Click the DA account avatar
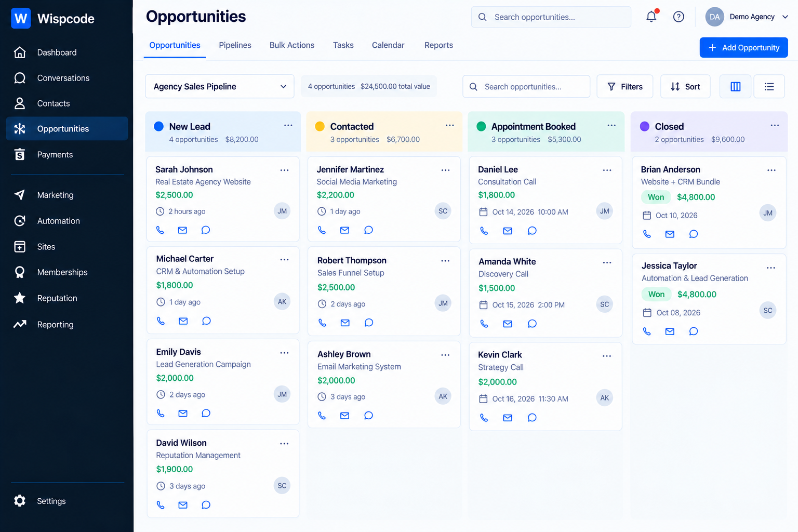The image size is (798, 532). pyautogui.click(x=715, y=17)
